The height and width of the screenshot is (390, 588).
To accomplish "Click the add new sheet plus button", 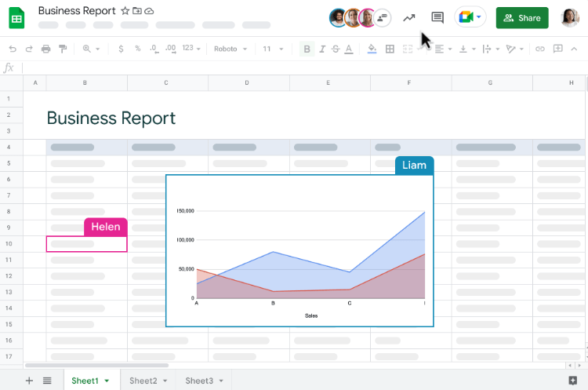I will (x=29, y=381).
